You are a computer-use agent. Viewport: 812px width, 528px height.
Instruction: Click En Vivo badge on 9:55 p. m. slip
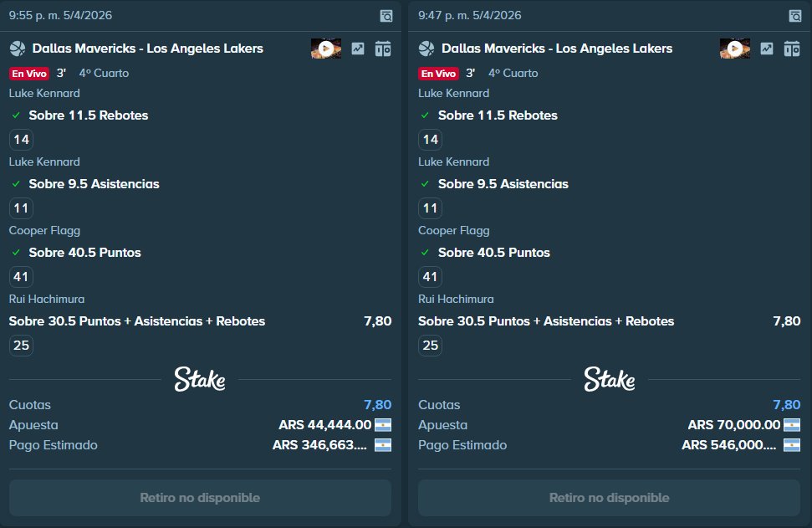[x=29, y=74]
